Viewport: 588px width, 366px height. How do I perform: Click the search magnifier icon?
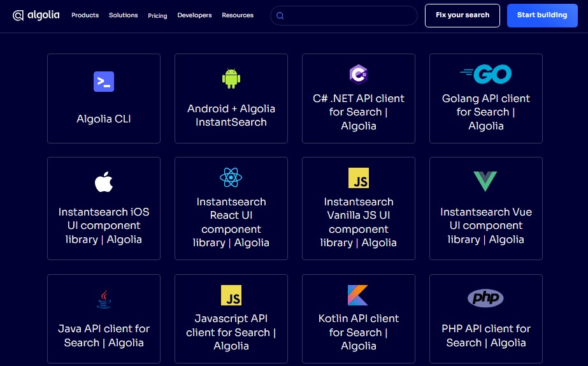click(x=280, y=16)
